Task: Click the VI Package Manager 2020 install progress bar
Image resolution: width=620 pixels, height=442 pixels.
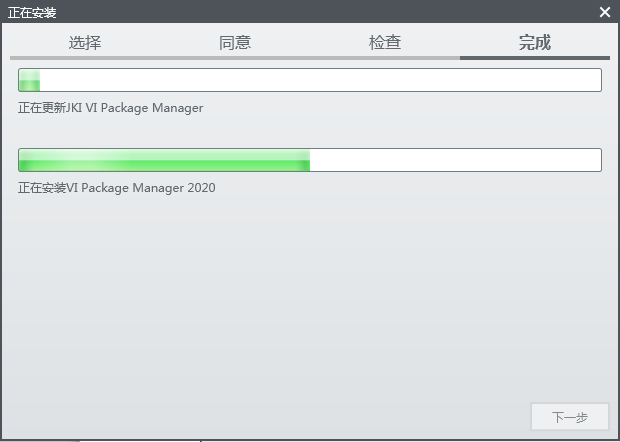Action: tap(310, 160)
